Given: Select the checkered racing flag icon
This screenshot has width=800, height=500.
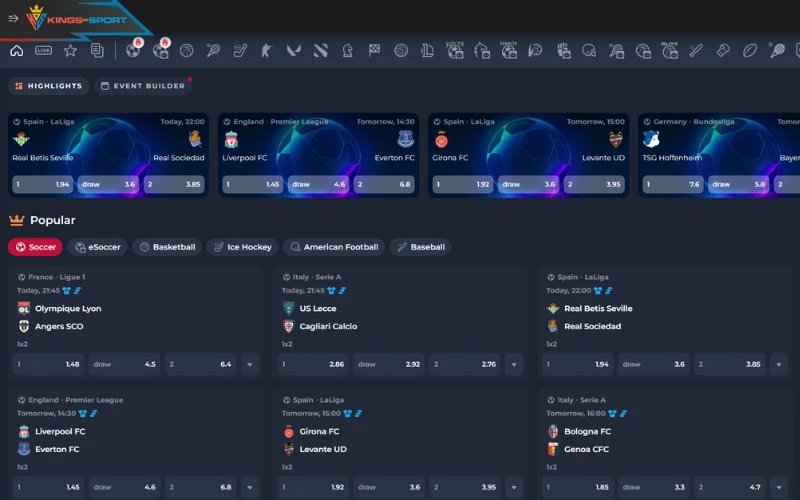Looking at the screenshot, I should tap(374, 51).
